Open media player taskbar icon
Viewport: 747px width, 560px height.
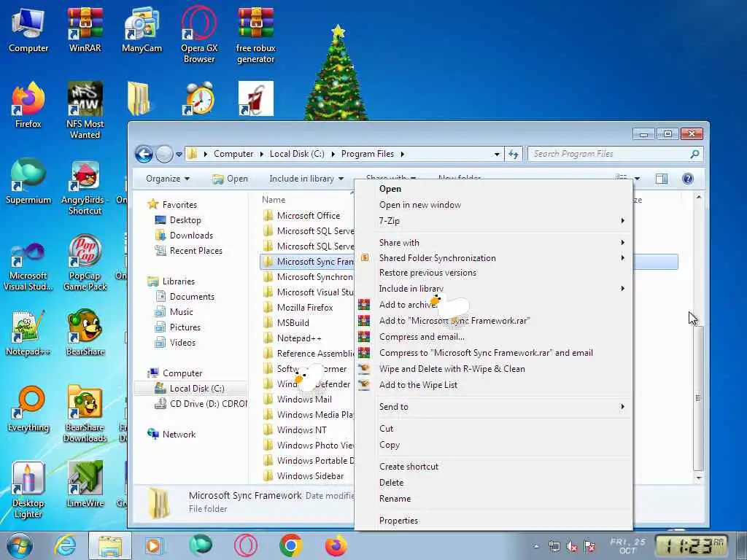point(153,545)
